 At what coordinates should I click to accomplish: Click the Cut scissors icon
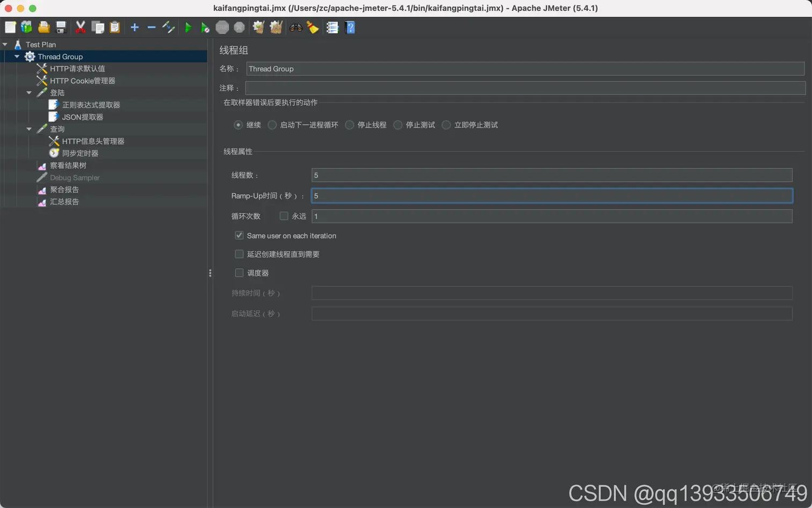point(81,27)
